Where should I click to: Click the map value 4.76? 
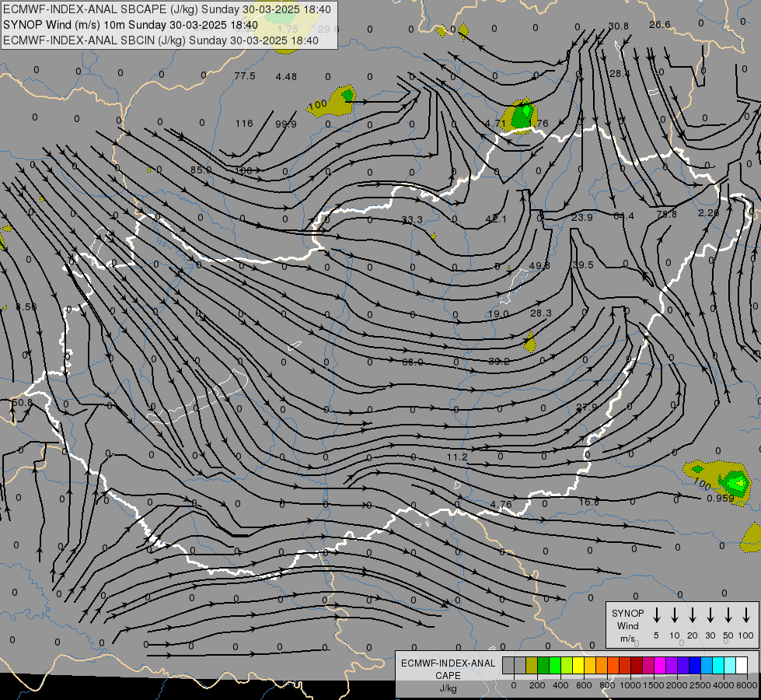click(501, 504)
